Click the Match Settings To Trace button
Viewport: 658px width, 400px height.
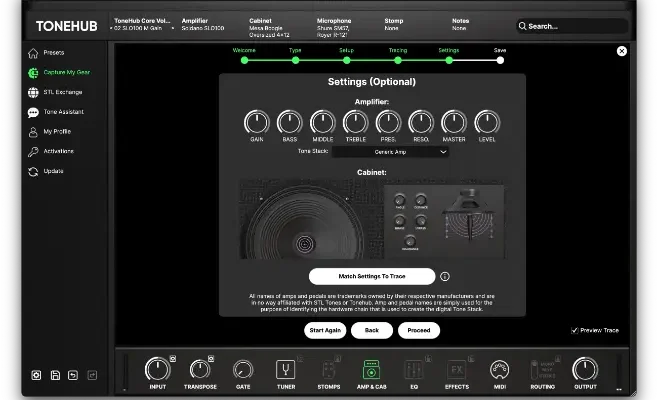371,276
